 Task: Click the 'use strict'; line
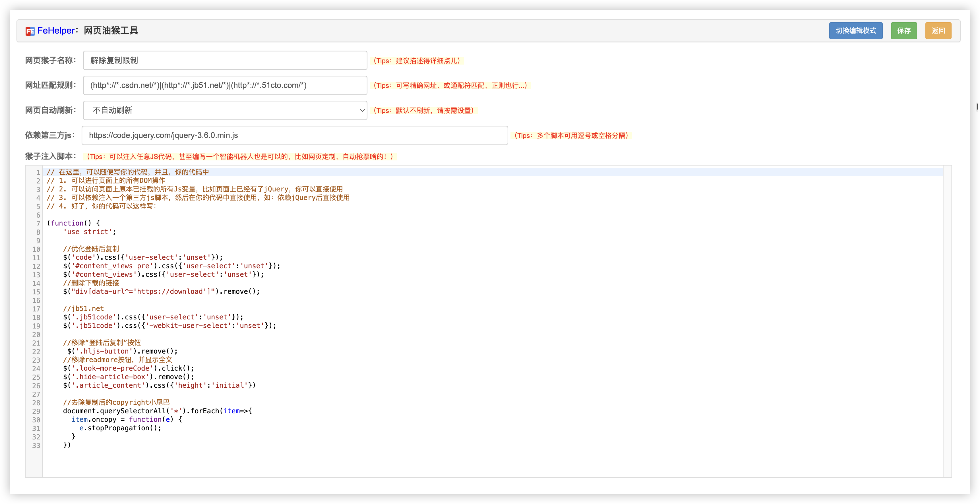(89, 232)
